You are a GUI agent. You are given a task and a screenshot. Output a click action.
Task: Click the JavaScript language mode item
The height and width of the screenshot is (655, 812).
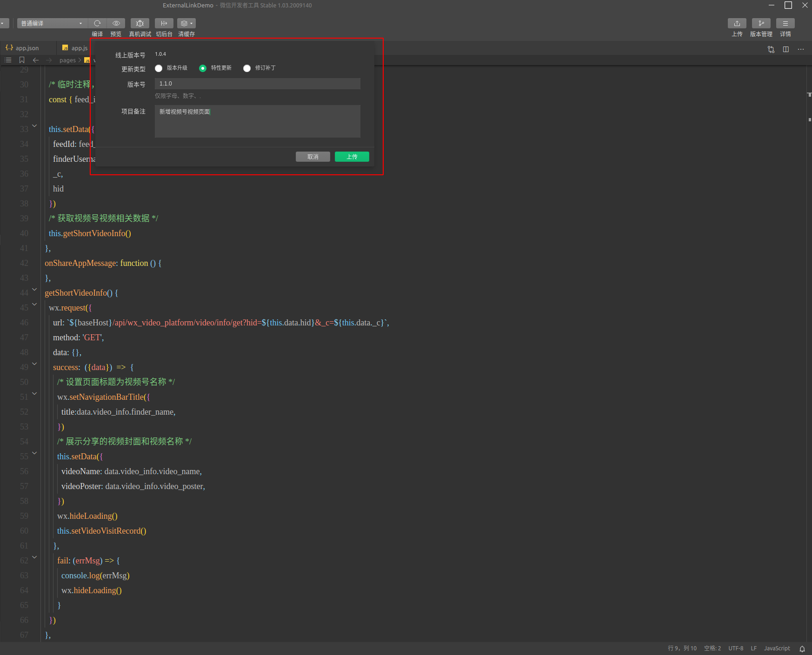tap(777, 648)
